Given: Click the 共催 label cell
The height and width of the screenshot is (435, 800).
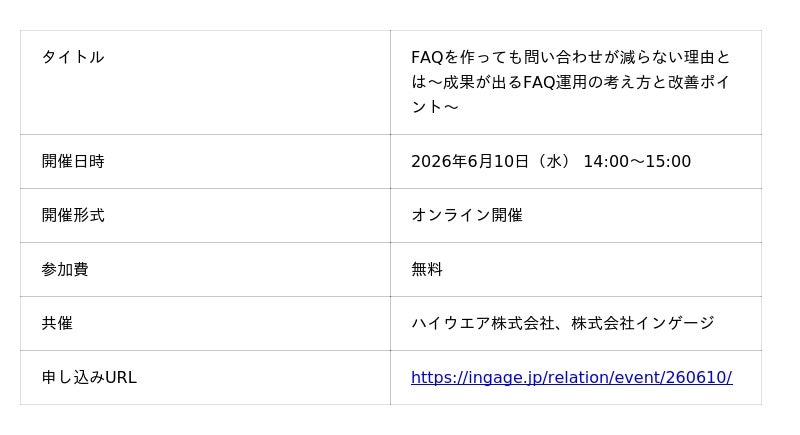Looking at the screenshot, I should click(205, 324).
